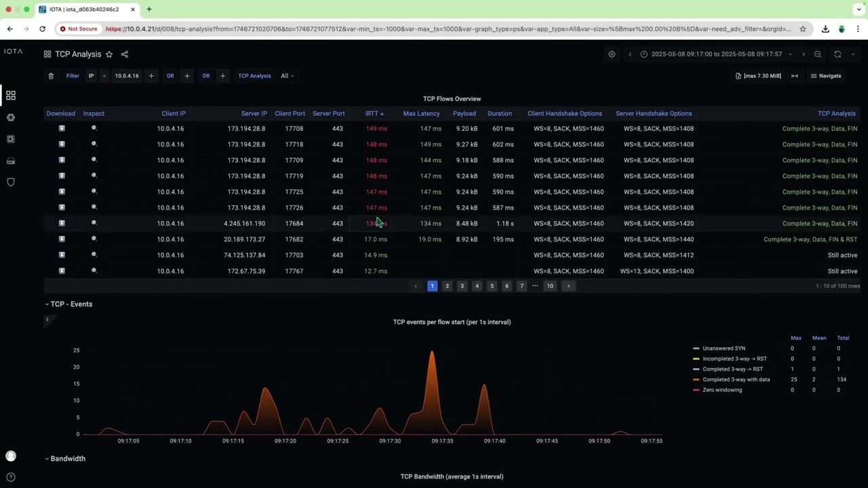
Task: Inspect flow with client port 17708
Action: point(94,128)
